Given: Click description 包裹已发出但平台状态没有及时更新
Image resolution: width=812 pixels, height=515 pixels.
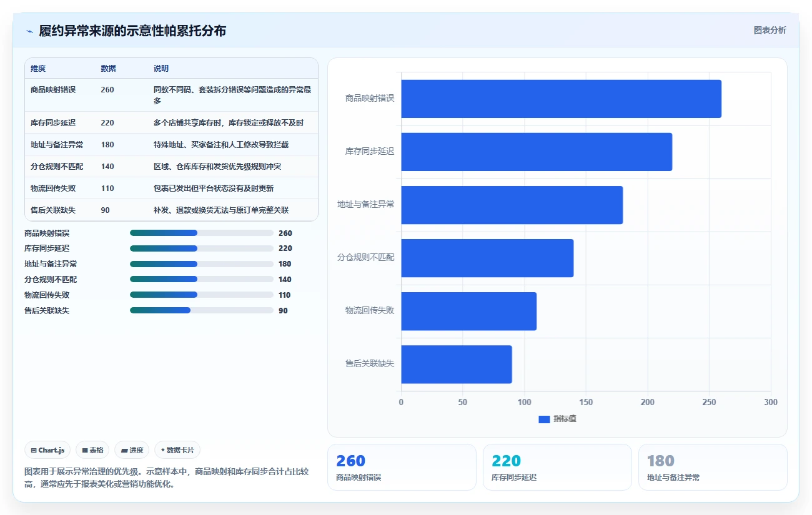Looking at the screenshot, I should [x=214, y=189].
